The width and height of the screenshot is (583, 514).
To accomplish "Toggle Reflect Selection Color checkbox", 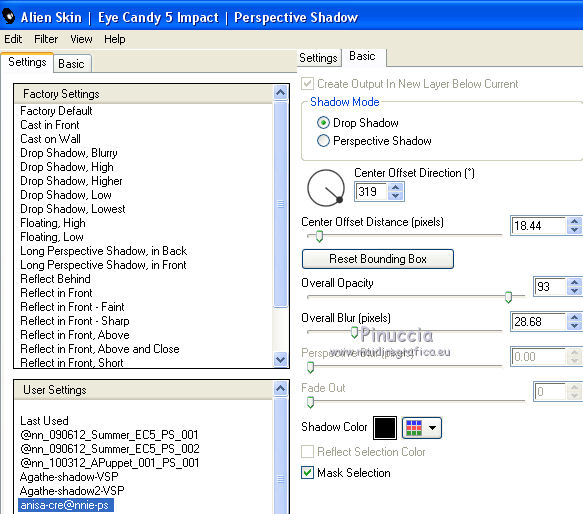I will (x=307, y=452).
